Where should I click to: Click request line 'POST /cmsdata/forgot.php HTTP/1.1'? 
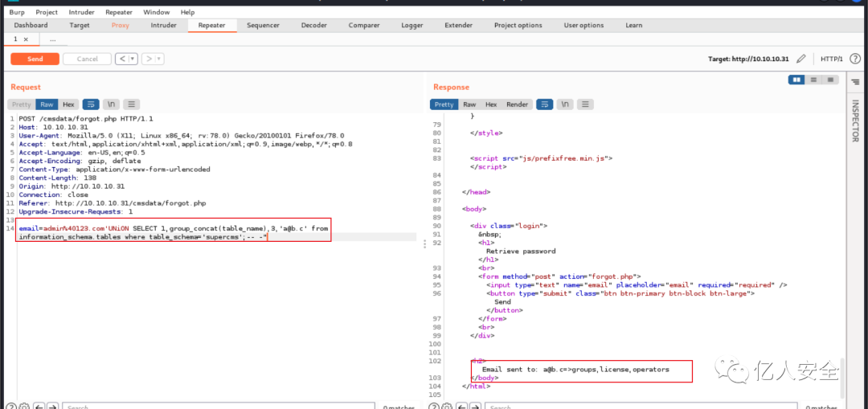pos(86,118)
